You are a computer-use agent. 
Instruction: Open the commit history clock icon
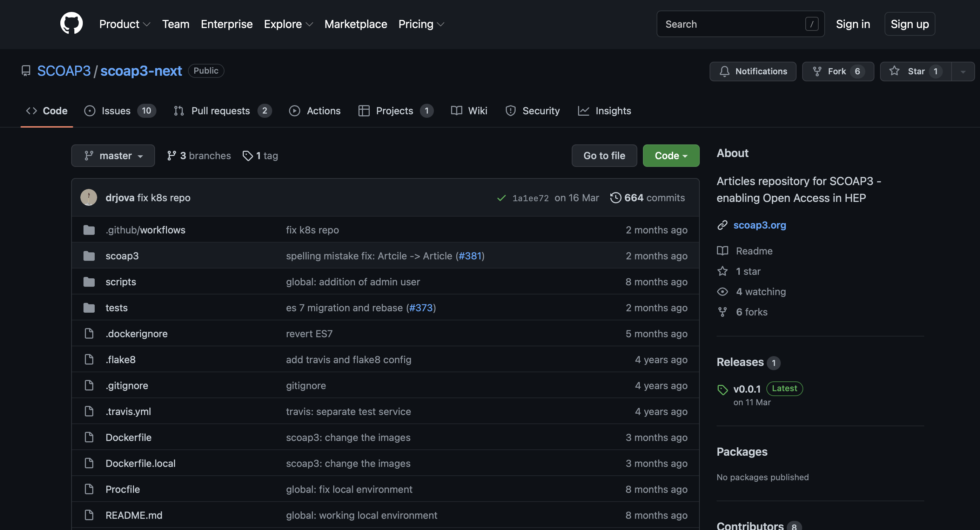click(x=616, y=198)
